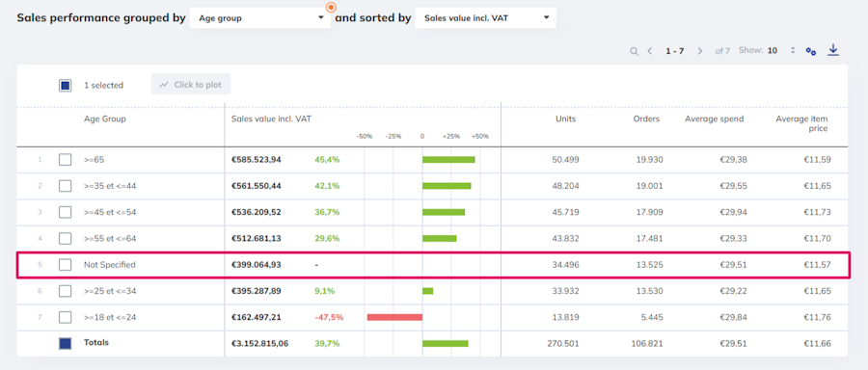
Task: Change rows shown stepper value
Action: [x=793, y=50]
